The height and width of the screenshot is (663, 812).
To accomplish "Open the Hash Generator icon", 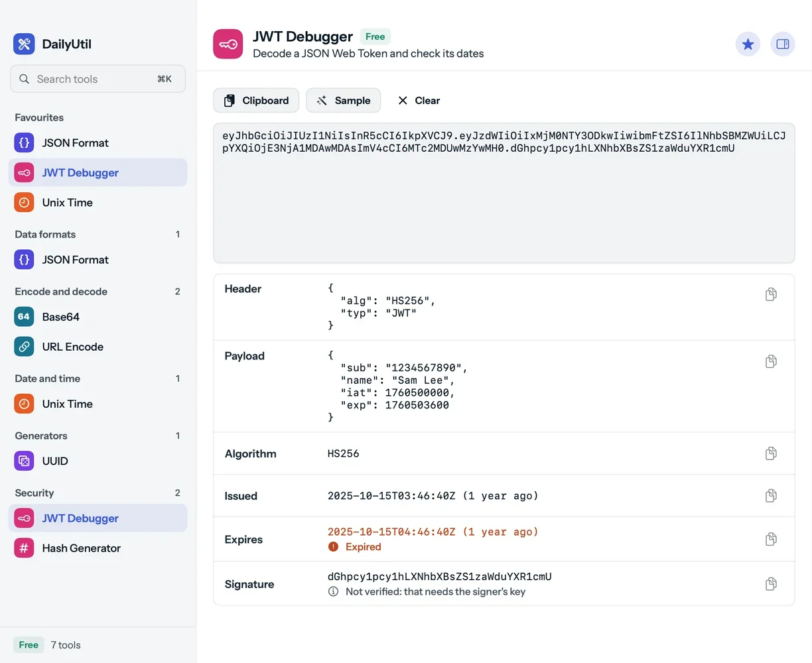I will [x=24, y=548].
